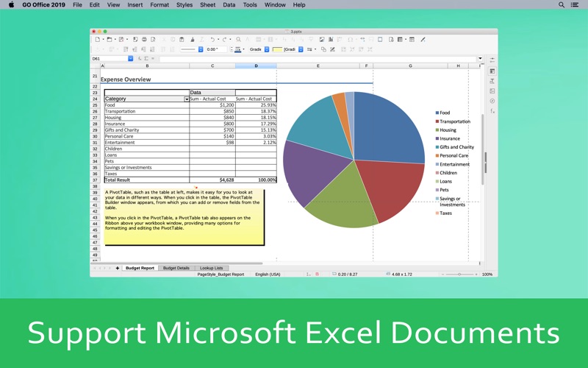
Task: Adjust the zoom slider in status bar
Action: [459, 275]
